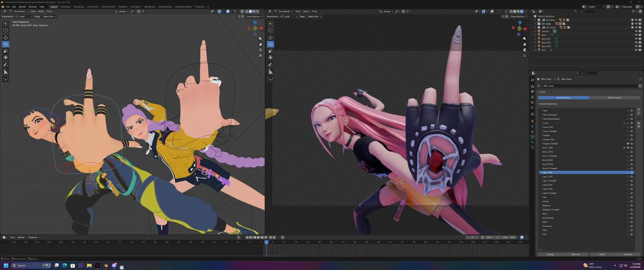Hide the Camera object in outliner

coord(636,31)
